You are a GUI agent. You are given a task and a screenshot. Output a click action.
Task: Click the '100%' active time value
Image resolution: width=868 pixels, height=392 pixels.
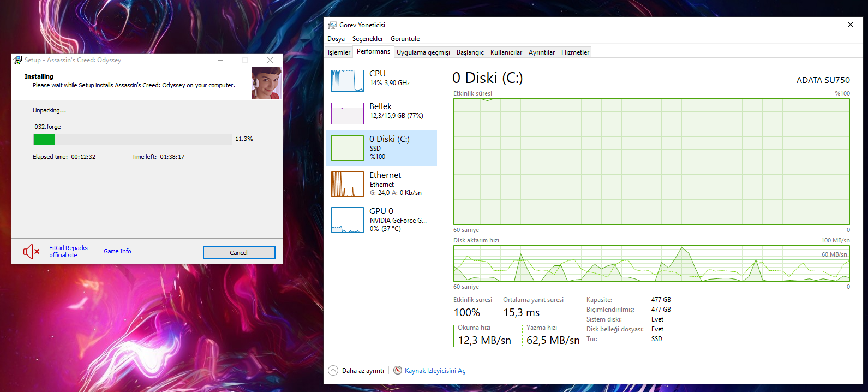(x=467, y=313)
